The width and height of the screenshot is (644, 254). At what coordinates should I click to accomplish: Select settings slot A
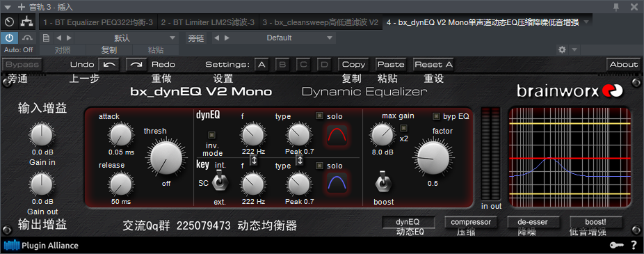(x=261, y=65)
